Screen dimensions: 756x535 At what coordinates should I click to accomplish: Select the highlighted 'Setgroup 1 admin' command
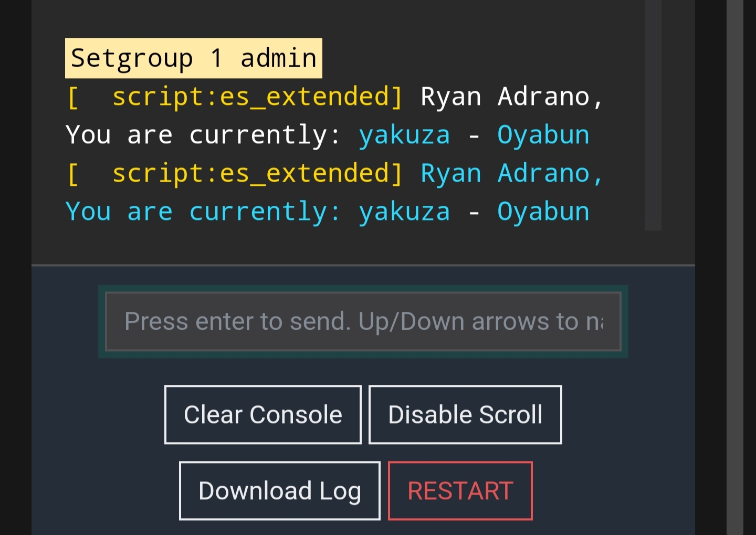pos(193,58)
